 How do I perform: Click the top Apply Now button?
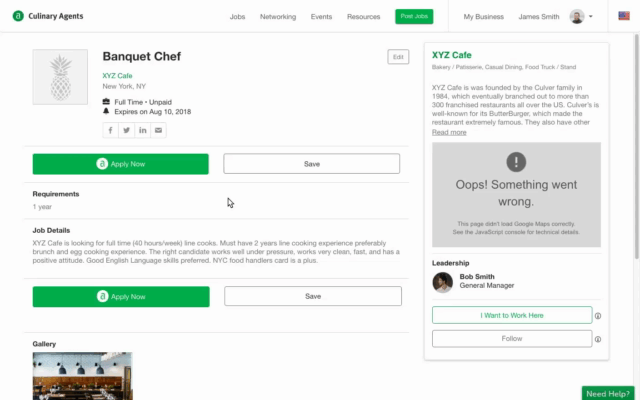click(120, 164)
